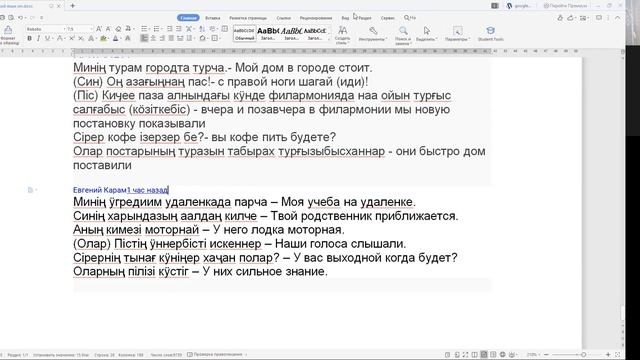Open the Ссылки (References) tab
This screenshot has width=640, height=360.
(x=284, y=18)
